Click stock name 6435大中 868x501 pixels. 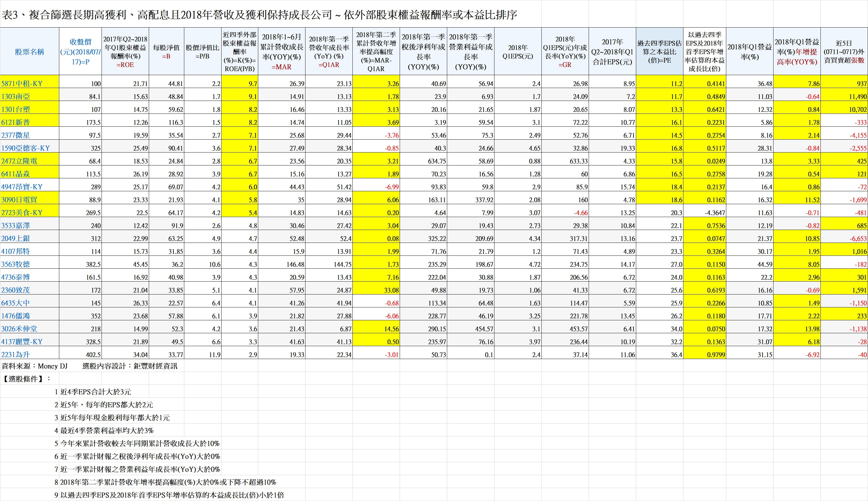(16, 303)
